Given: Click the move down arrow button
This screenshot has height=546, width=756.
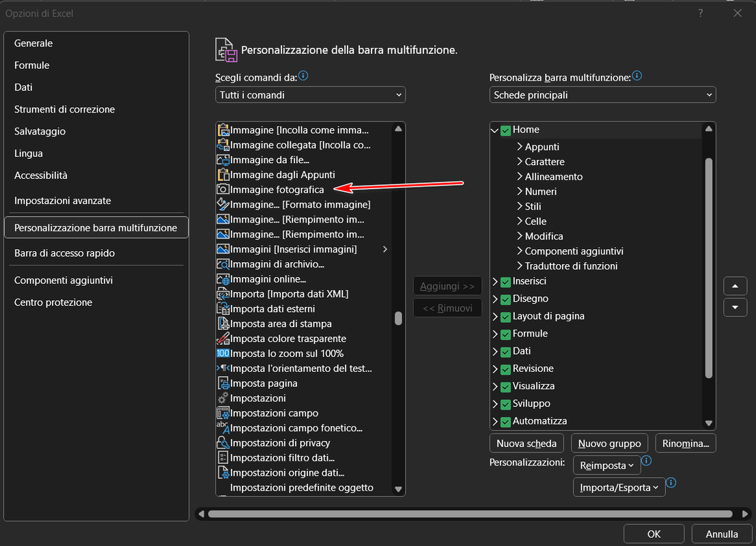Looking at the screenshot, I should (x=735, y=307).
